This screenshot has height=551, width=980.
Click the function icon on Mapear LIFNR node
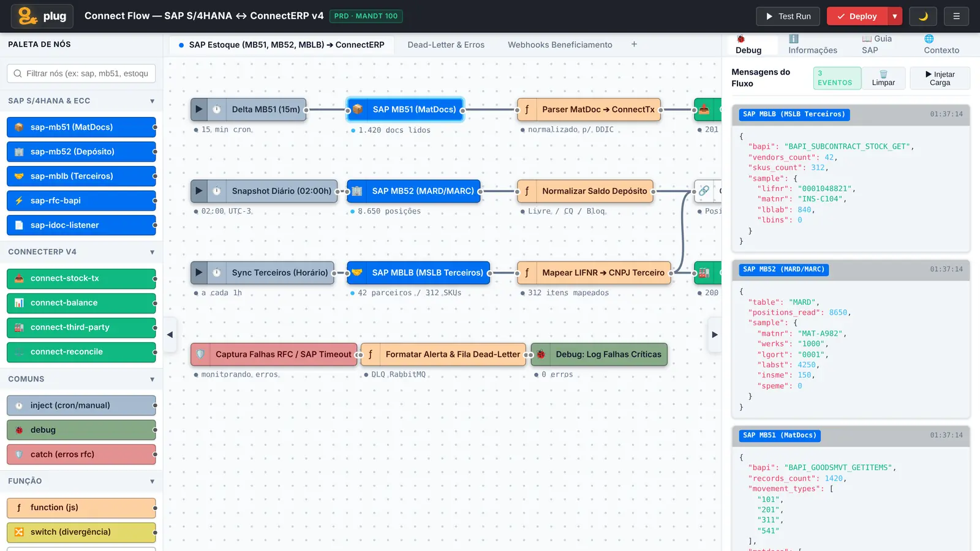(527, 272)
